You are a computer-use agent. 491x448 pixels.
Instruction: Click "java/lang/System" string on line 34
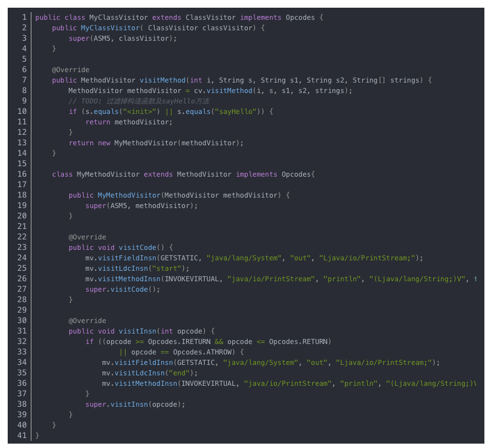[x=260, y=363]
